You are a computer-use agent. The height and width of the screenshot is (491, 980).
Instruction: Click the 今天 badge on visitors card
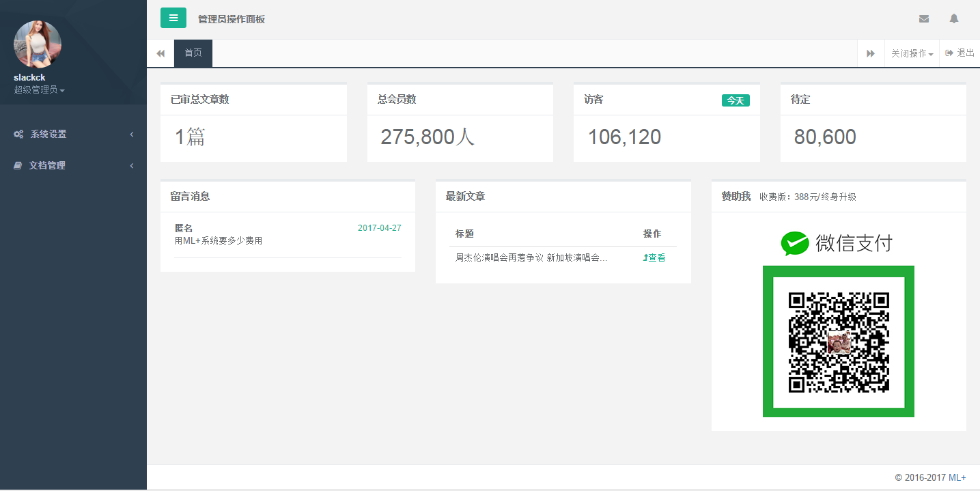click(x=736, y=100)
